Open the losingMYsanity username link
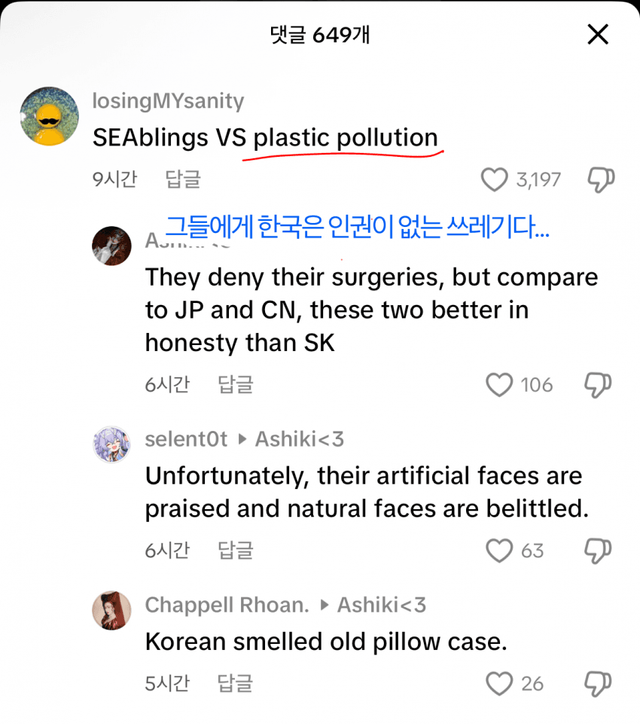 (167, 102)
